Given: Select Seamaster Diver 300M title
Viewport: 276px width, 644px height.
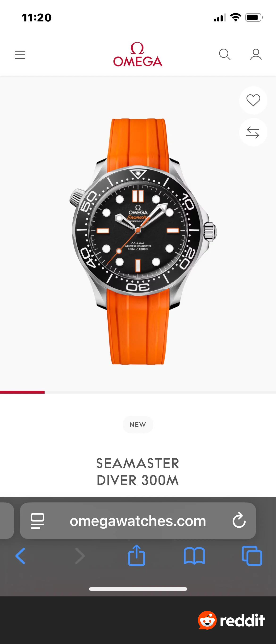Looking at the screenshot, I should pos(138,472).
